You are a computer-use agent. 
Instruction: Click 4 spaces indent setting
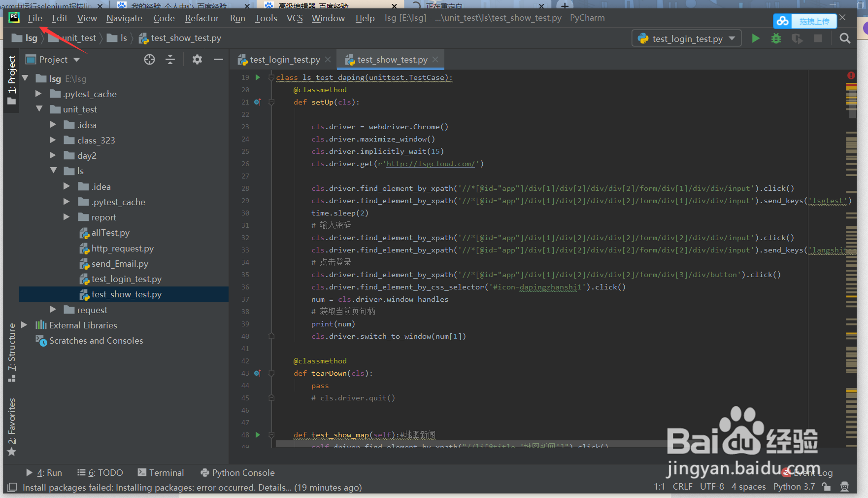(x=748, y=487)
